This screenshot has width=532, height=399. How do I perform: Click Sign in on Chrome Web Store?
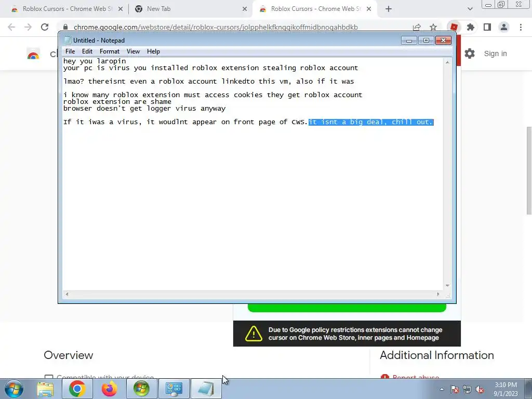tap(495, 54)
